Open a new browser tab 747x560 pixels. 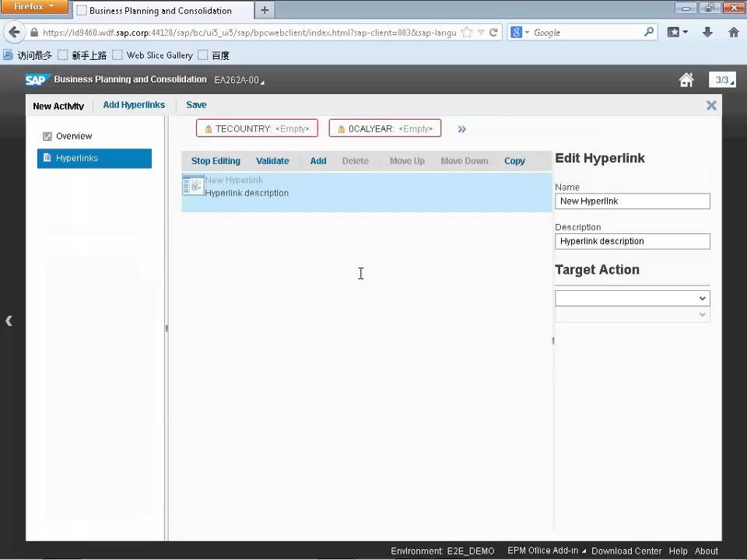point(265,10)
